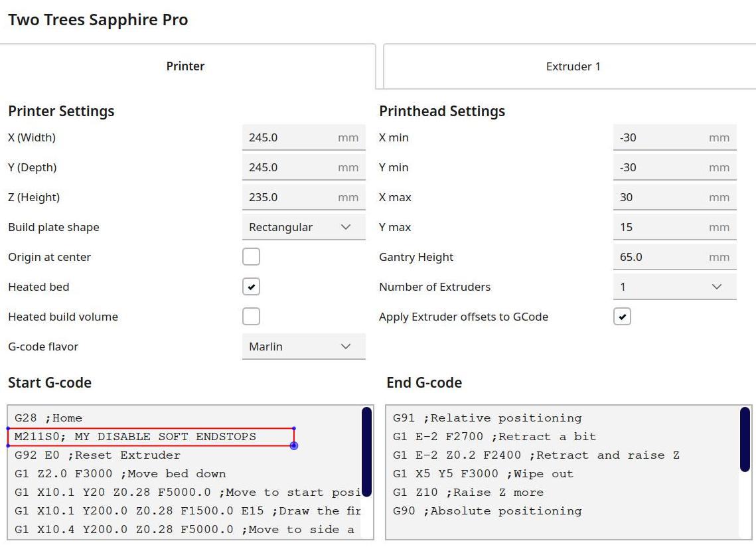Edit the Y (Depth) input field
The width and height of the screenshot is (756, 547).
click(304, 167)
